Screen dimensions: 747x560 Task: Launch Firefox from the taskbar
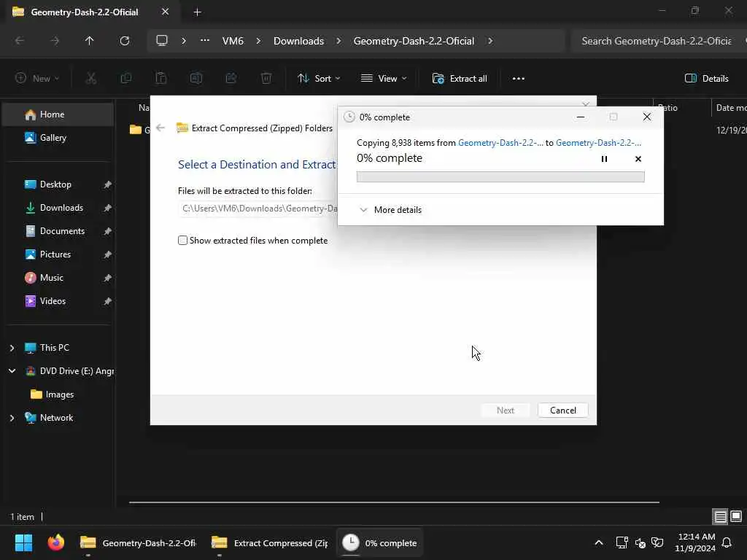point(55,542)
